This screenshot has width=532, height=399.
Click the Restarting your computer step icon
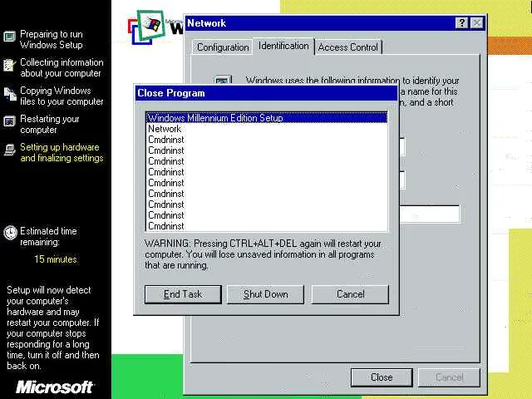[9, 121]
